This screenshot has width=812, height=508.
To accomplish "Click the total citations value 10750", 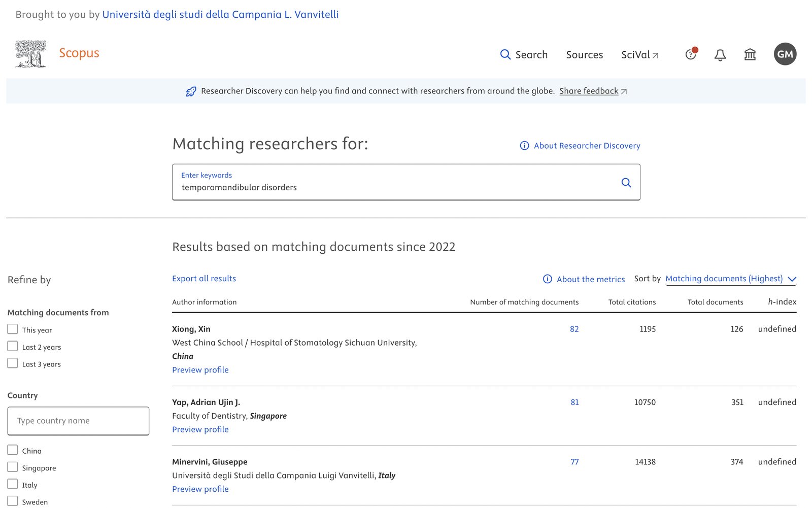I will tap(645, 402).
